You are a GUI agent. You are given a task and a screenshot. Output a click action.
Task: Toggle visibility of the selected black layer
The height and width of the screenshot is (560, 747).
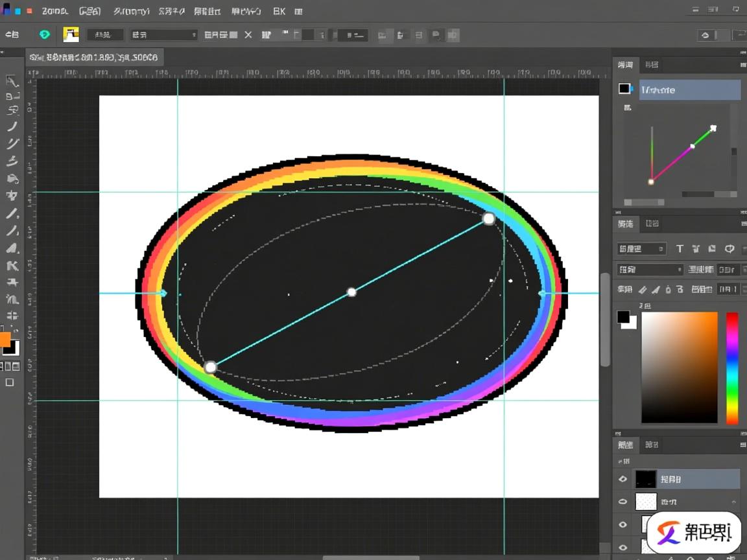(x=623, y=479)
